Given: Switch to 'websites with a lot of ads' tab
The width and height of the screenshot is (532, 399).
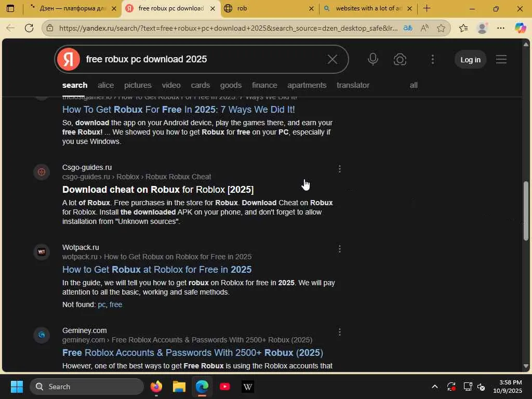Looking at the screenshot, I should 369,8.
